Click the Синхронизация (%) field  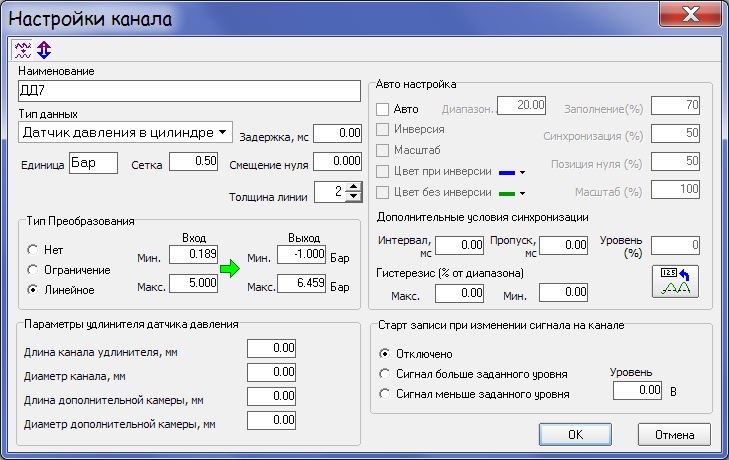(676, 133)
